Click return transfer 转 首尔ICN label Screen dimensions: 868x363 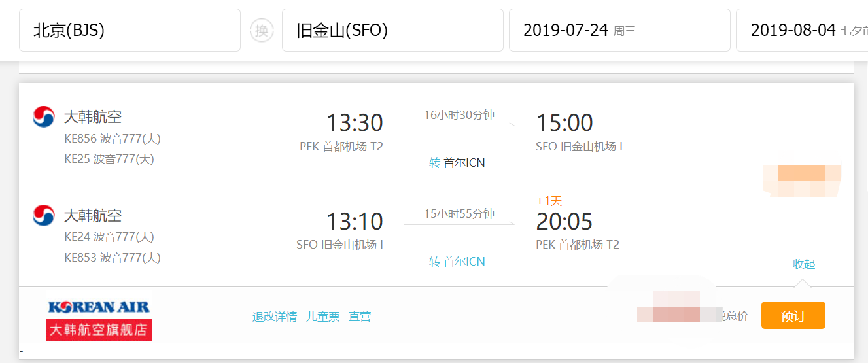coord(457,262)
